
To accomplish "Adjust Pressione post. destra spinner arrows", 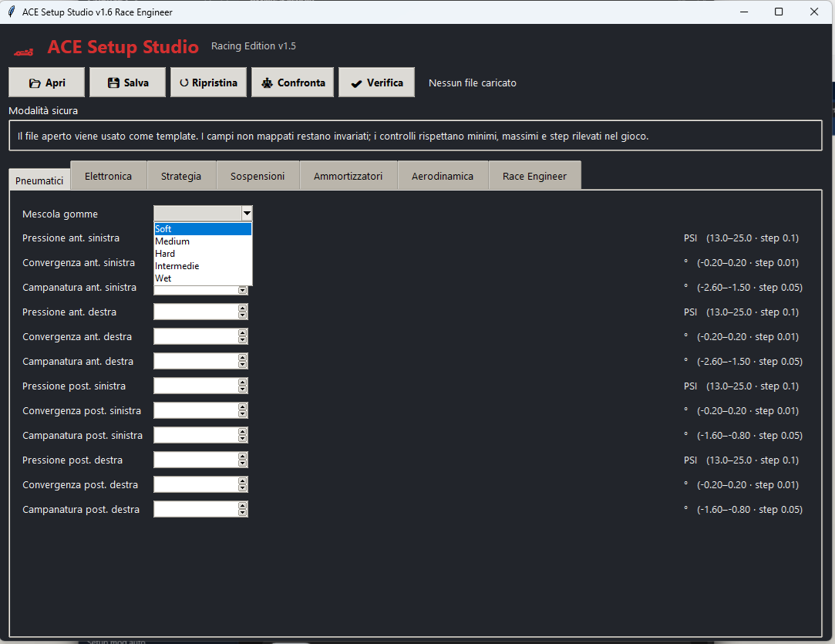I will pyautogui.click(x=243, y=460).
